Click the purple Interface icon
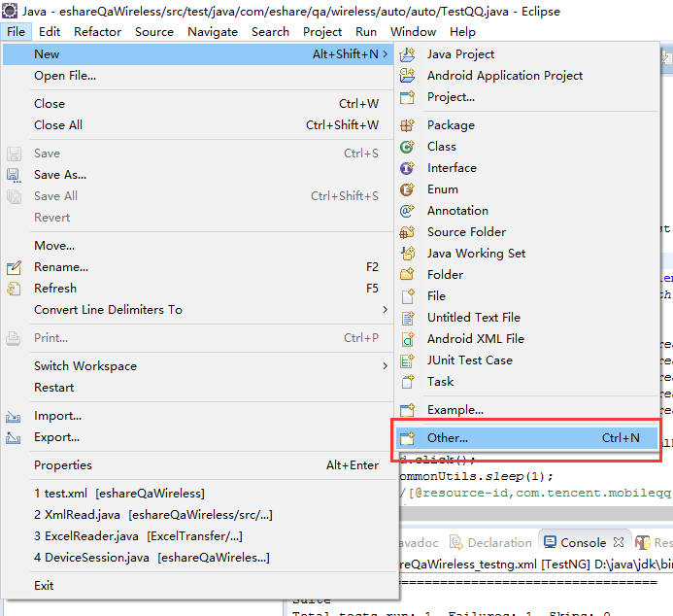 pos(407,168)
